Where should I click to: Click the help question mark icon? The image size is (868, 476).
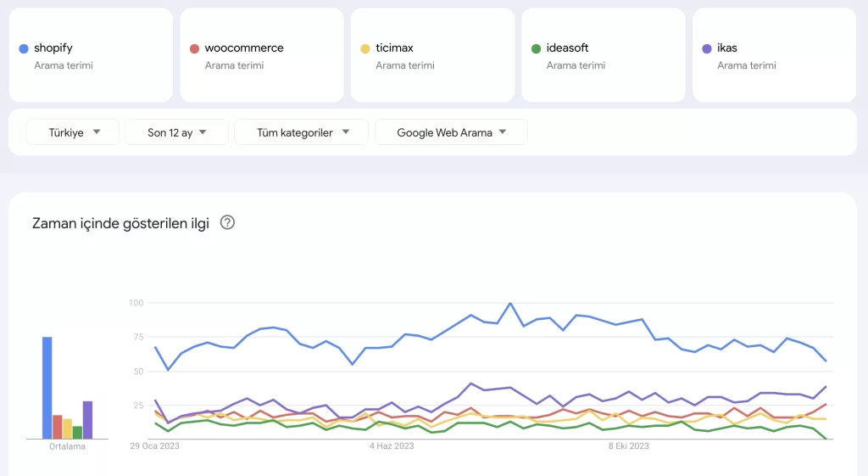(227, 223)
